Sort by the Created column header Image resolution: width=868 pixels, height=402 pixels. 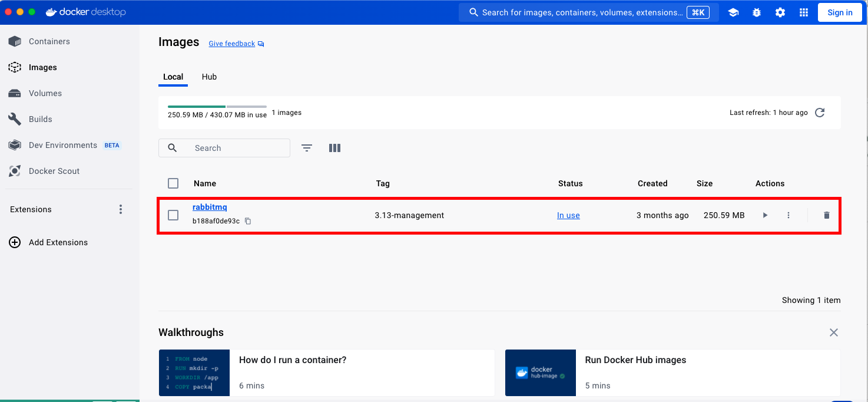(652, 183)
